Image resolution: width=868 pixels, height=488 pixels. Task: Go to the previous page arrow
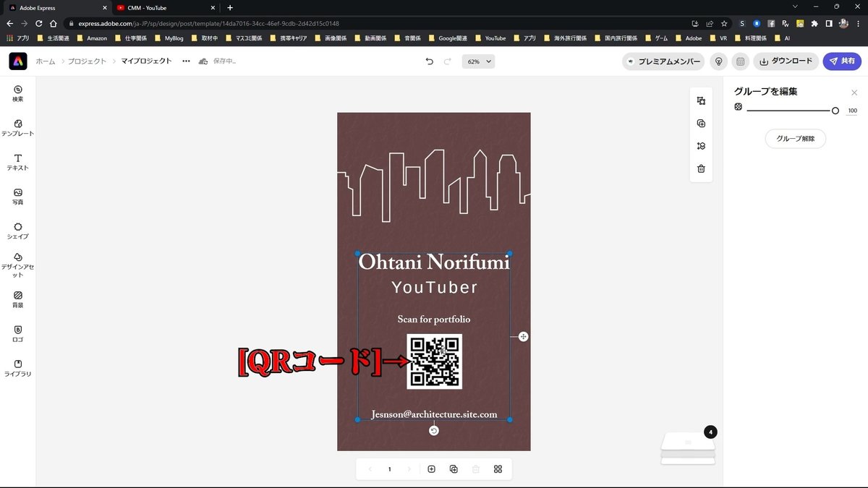(x=370, y=469)
